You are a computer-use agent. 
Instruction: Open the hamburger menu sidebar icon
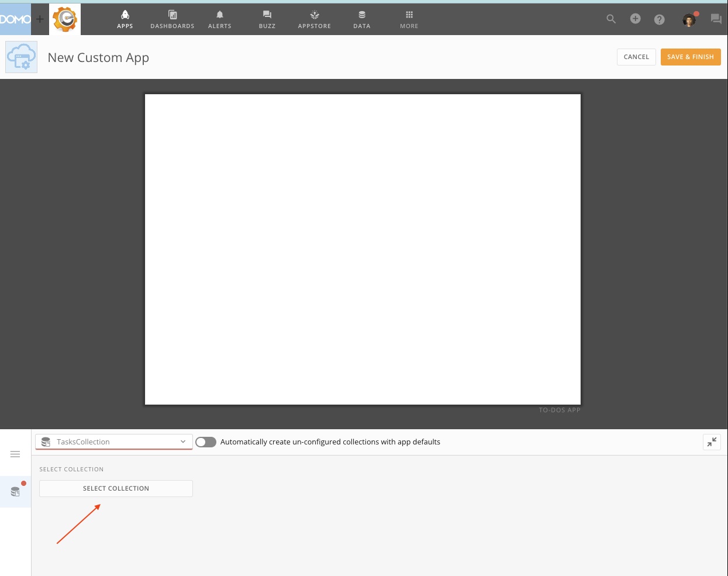[x=15, y=454]
